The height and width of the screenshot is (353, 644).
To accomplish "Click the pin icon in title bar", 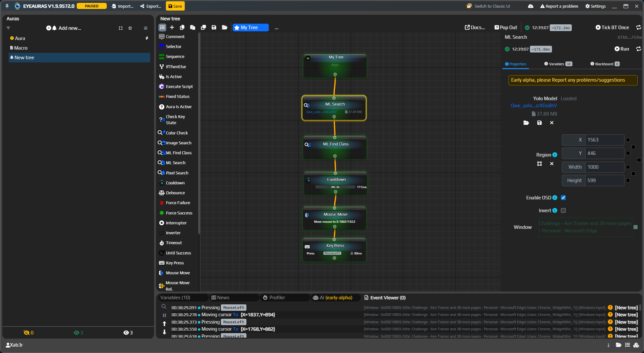I will pos(7,6).
